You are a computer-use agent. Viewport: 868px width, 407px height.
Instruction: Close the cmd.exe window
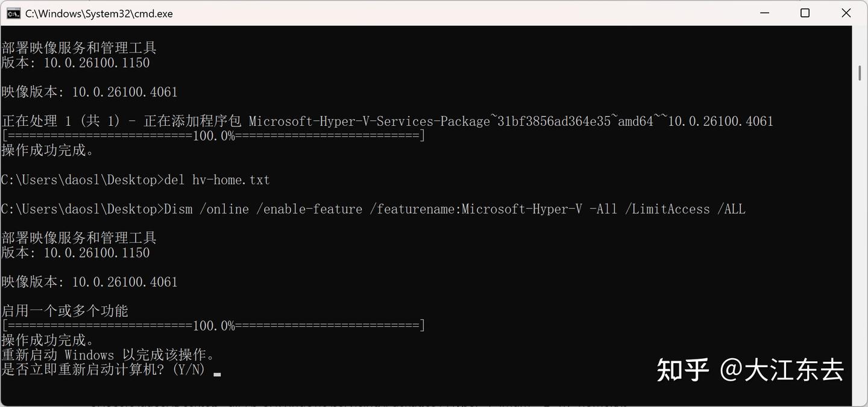point(846,13)
